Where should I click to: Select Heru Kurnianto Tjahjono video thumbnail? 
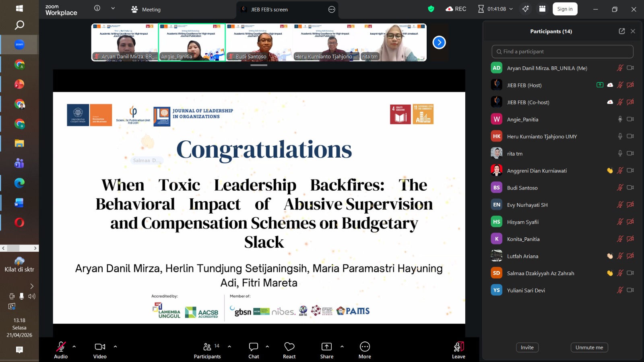tap(326, 42)
